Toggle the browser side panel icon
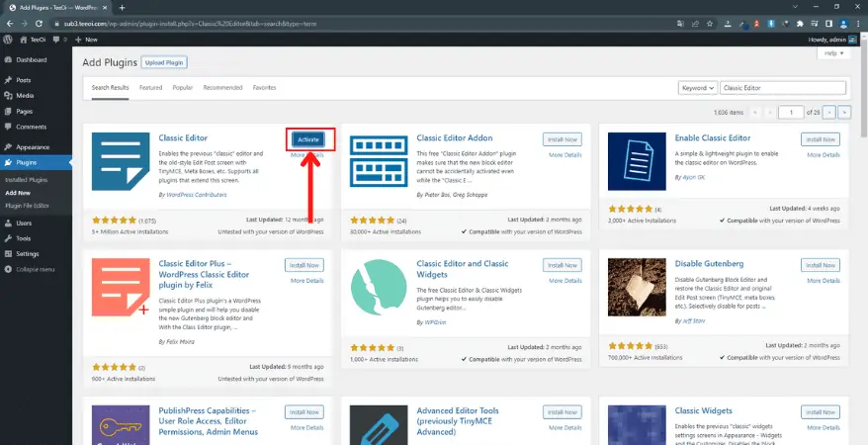This screenshot has width=868, height=445. point(828,24)
